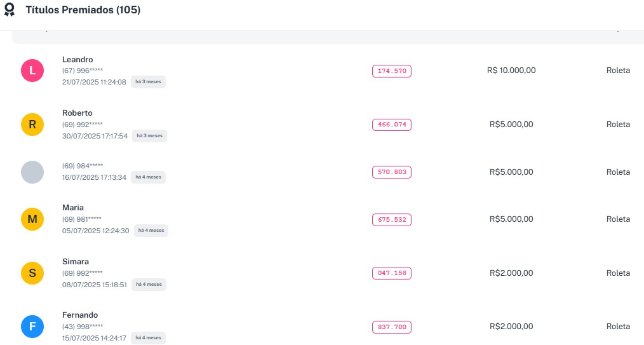Click the award ribbon icon beside Títulos Premiados
The image size is (644, 345).
[10, 10]
